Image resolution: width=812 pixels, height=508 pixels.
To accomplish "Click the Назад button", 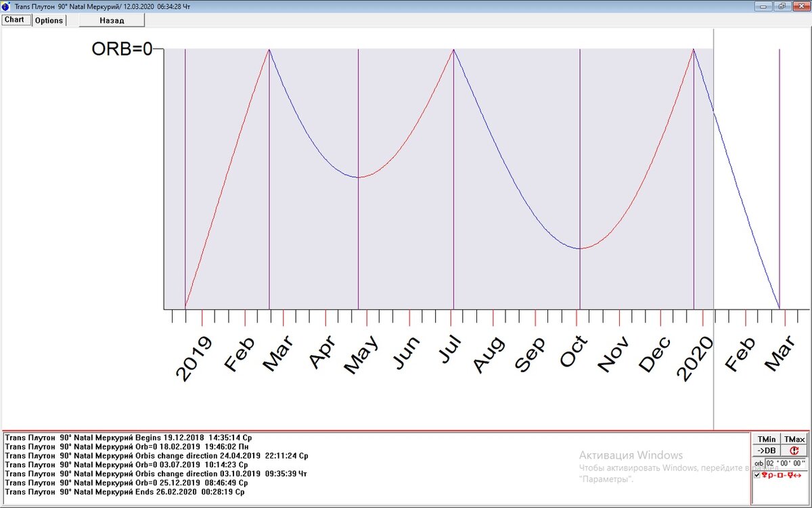I will coord(112,20).
